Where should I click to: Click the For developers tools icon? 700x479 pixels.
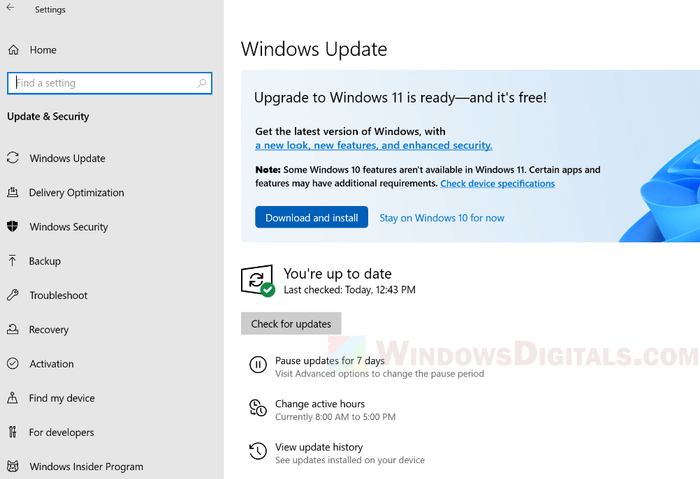coord(12,432)
